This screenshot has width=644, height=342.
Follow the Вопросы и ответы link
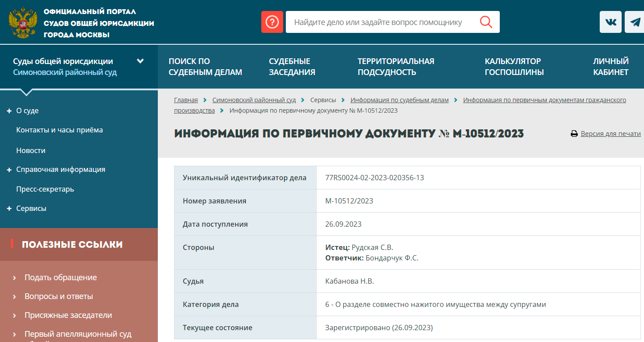pyautogui.click(x=59, y=296)
